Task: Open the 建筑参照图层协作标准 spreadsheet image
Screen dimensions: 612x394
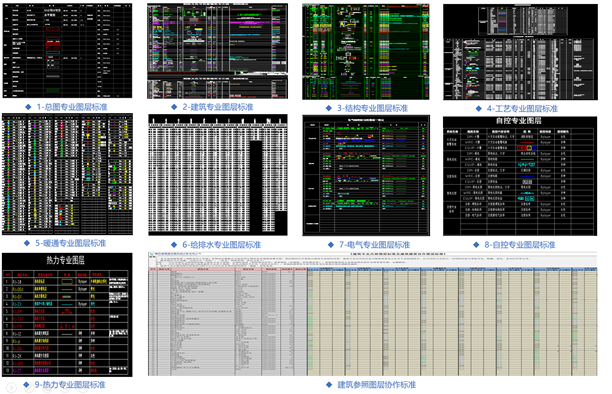Action: coord(372,314)
